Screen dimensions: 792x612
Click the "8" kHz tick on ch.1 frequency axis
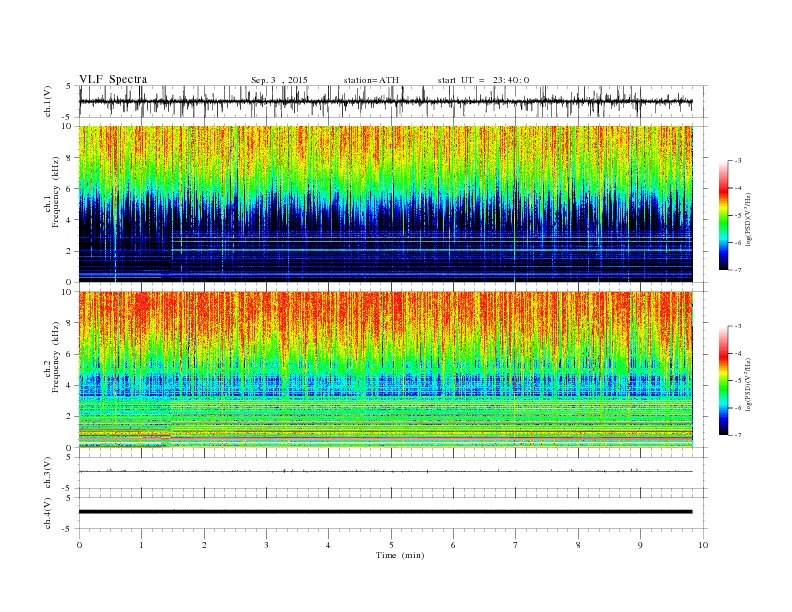pos(69,158)
